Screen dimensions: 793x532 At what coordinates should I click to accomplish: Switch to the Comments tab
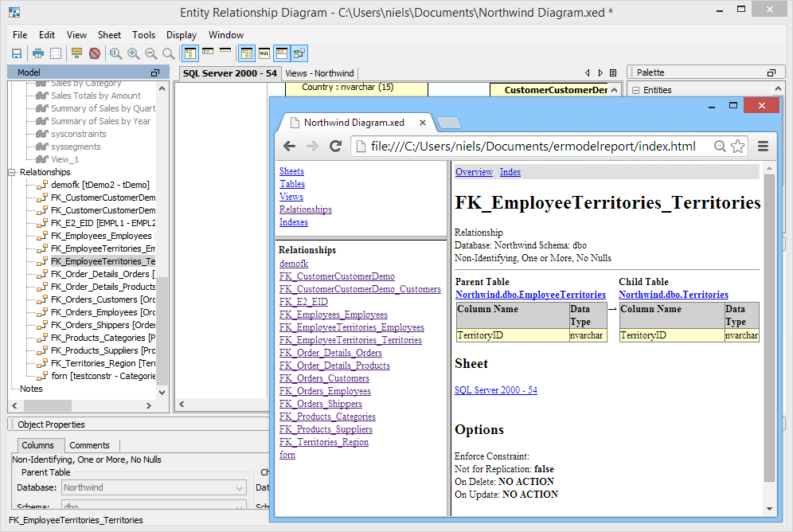[x=89, y=445]
